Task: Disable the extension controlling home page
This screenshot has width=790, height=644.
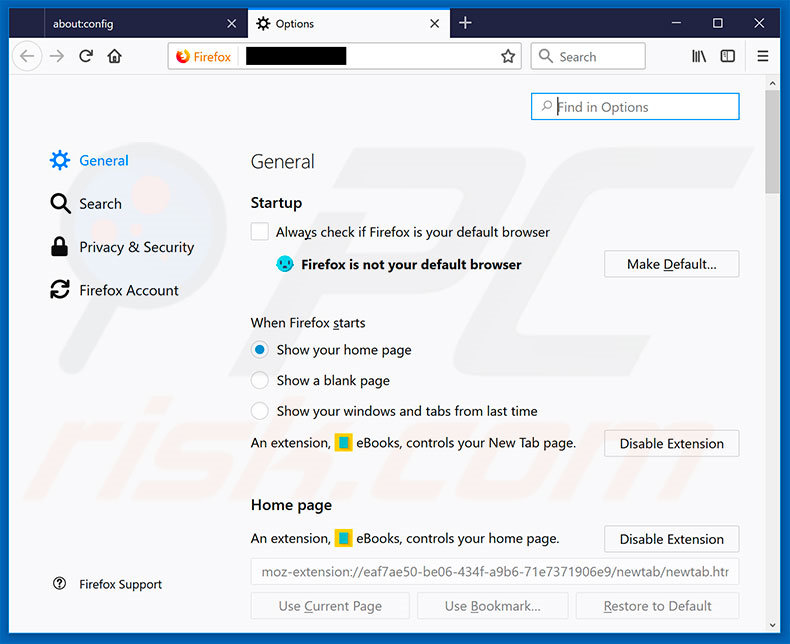Action: click(672, 539)
